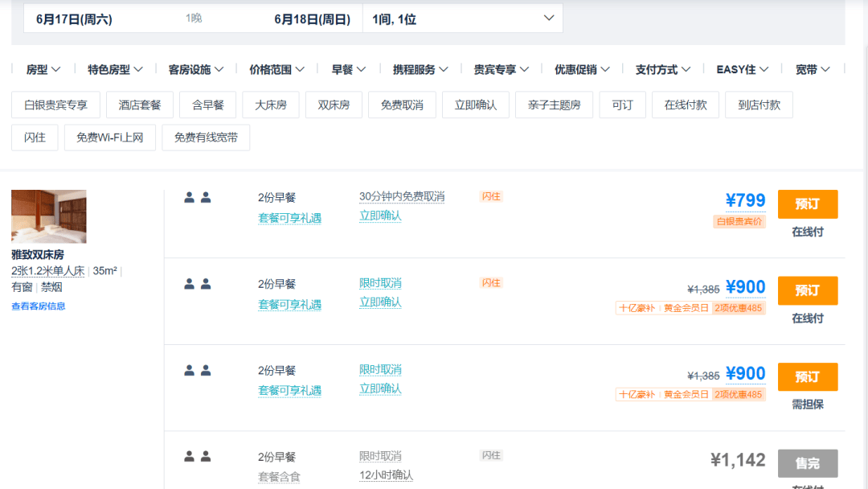Select the 双床房 filter tag
Viewport: 868px width, 489px height.
point(334,105)
